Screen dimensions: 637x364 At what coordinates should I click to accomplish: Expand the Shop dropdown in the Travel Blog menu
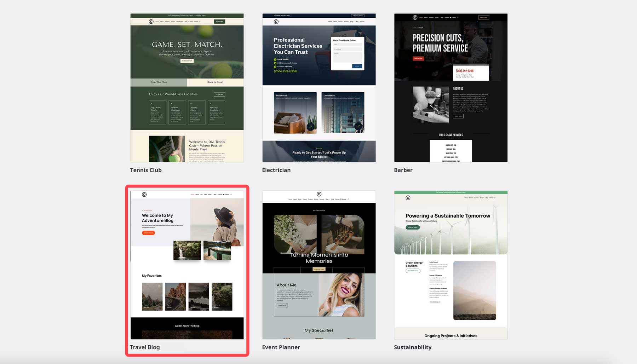[210, 195]
